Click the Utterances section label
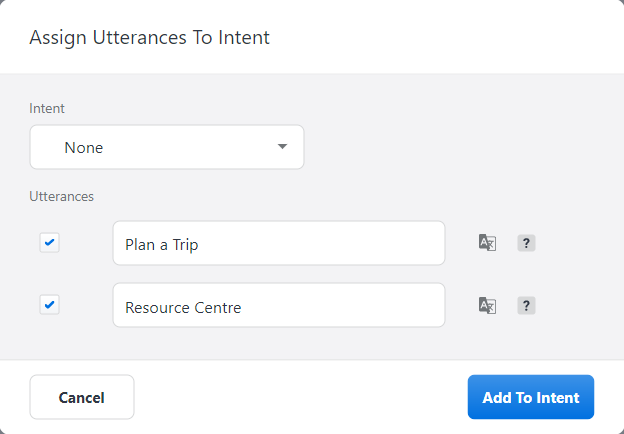This screenshot has width=624, height=434. coord(61,196)
